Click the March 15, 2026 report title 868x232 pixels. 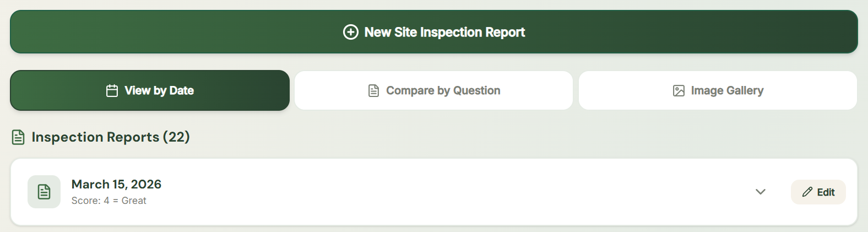click(116, 184)
